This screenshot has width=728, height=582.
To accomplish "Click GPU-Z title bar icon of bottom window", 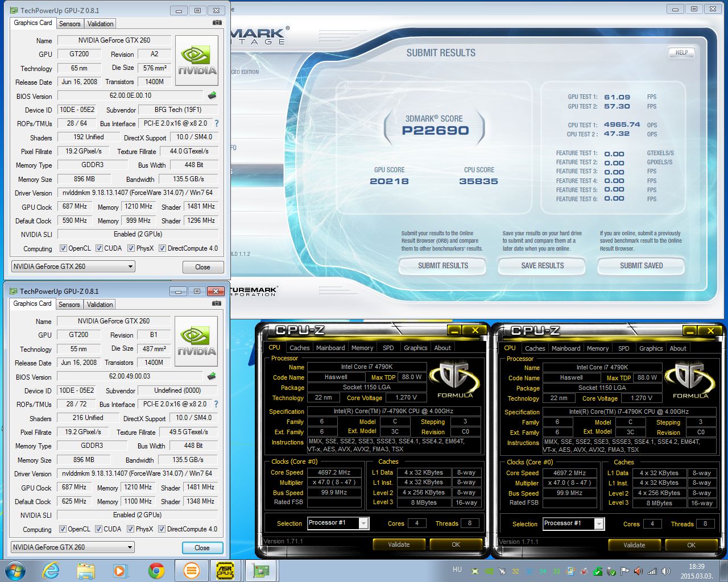I will pos(13,291).
